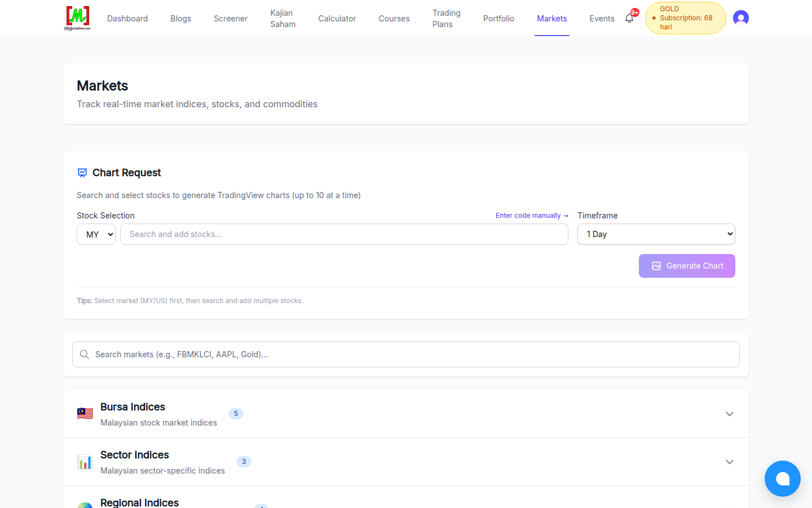Screen dimensions: 812x508
Task: Click the bar chart icon beside Sector Indices
Action: pos(85,462)
